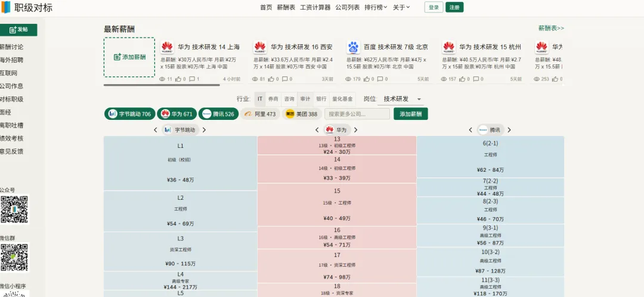Select the 量化基金 industry filter
Viewport: 644px width, 297px height.
(342, 99)
